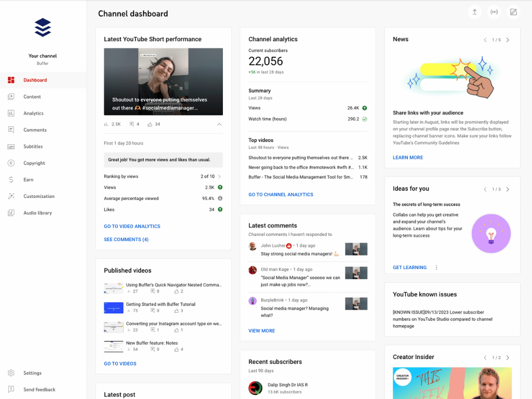
Task: Select the Subtitles sidebar icon
Action: click(x=11, y=146)
